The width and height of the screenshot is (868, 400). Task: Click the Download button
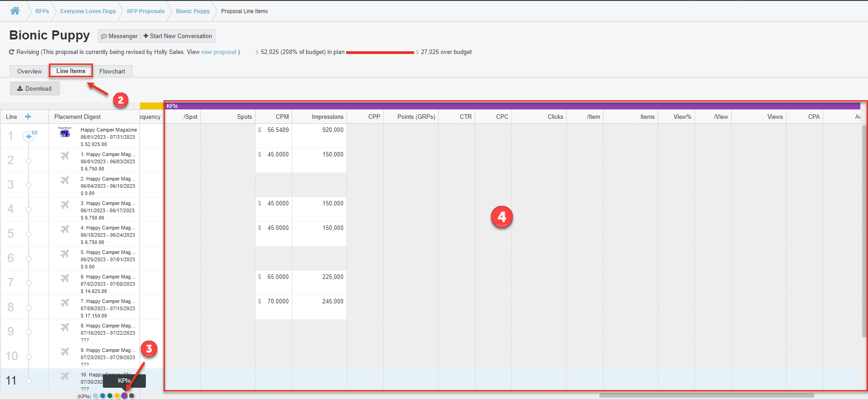pos(34,88)
